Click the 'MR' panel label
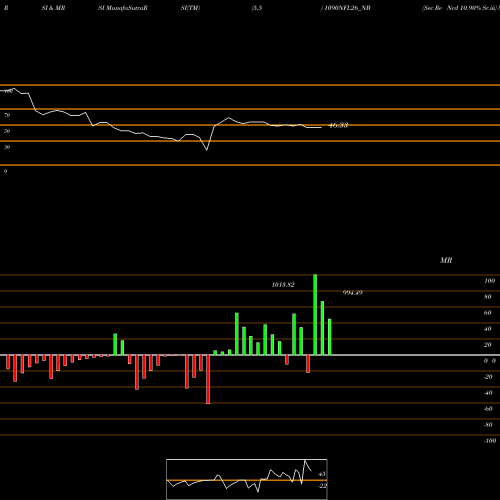500x500 pixels. point(446,260)
